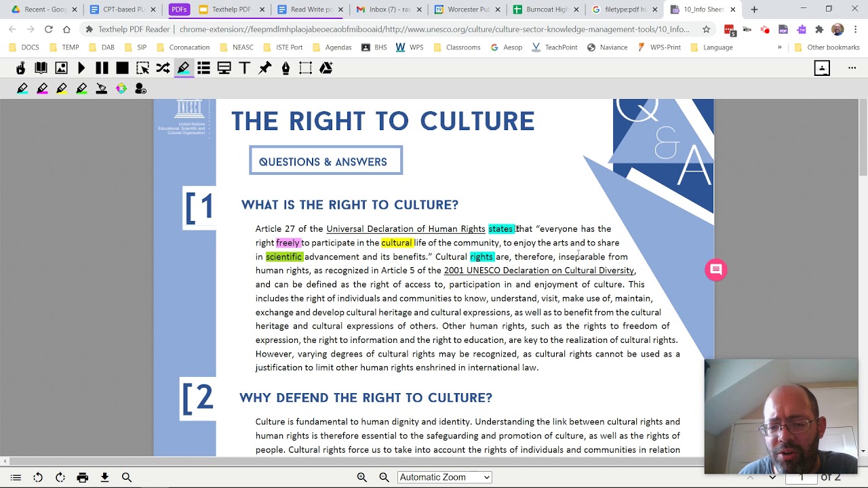
Task: Rotate the page counterclockwise
Action: coord(38,477)
